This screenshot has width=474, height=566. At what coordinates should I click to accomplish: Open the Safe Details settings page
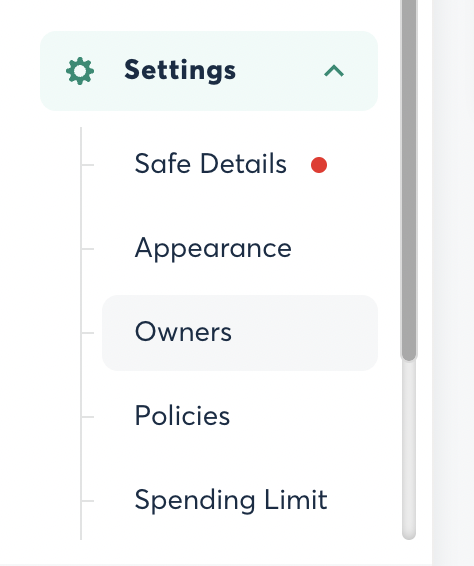pos(210,164)
